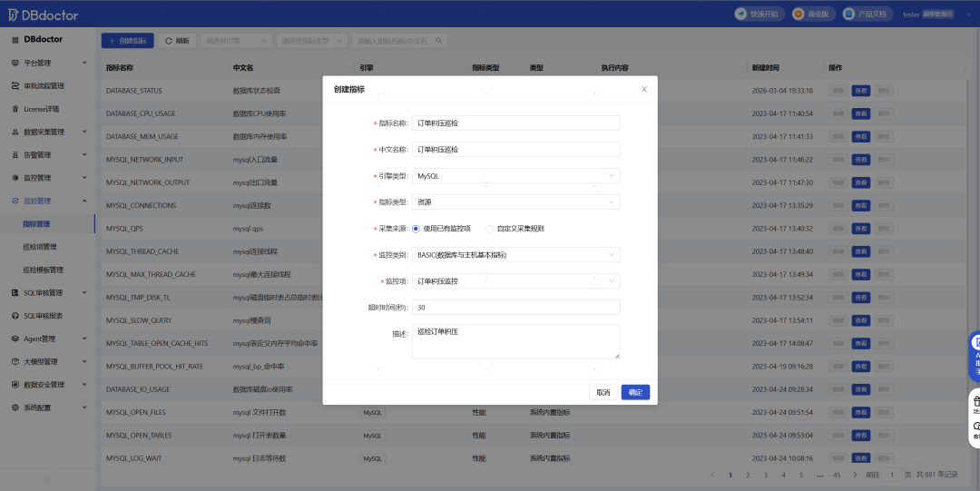The height and width of the screenshot is (491, 980).
Task: Close the 创建指标 dialog with X
Action: 643,90
